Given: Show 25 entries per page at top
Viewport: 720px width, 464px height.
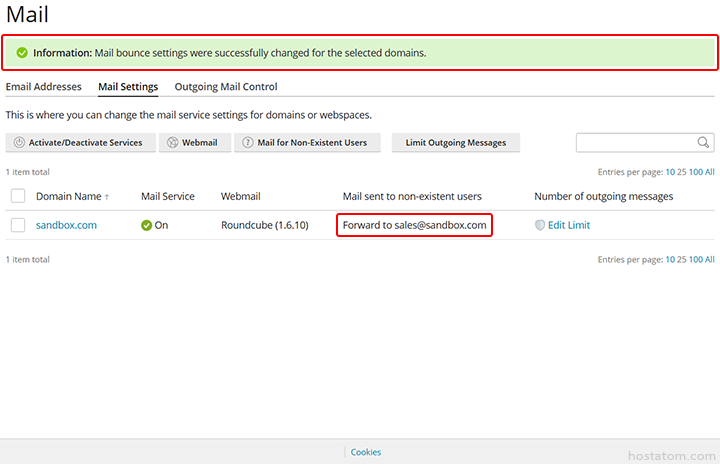Looking at the screenshot, I should (682, 172).
